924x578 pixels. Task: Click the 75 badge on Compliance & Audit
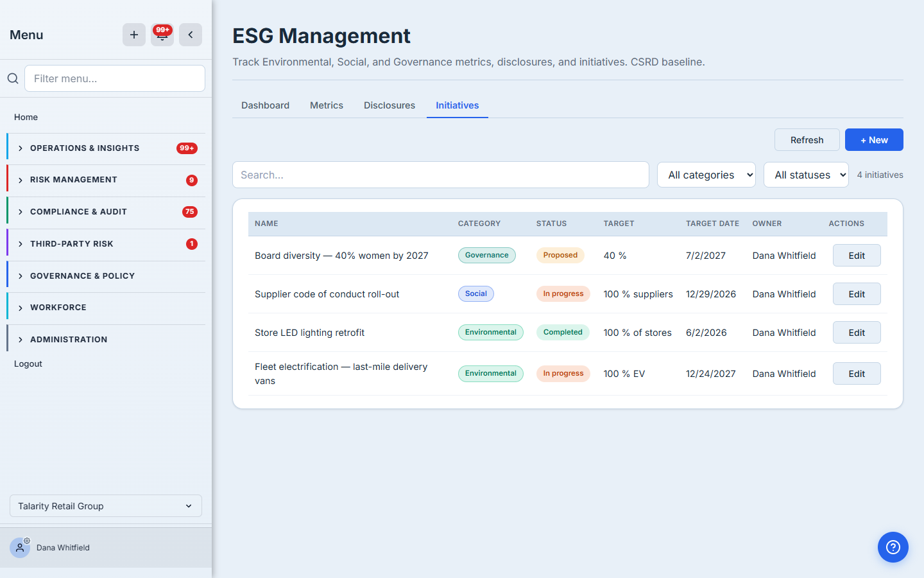pyautogui.click(x=190, y=212)
